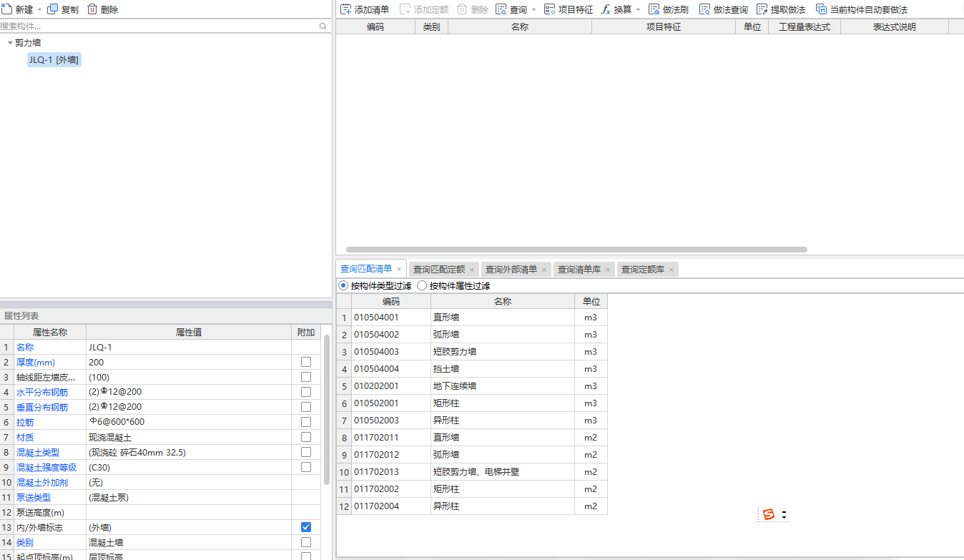Tick the 附加 checkbox for 混凝土强度等级

(306, 467)
